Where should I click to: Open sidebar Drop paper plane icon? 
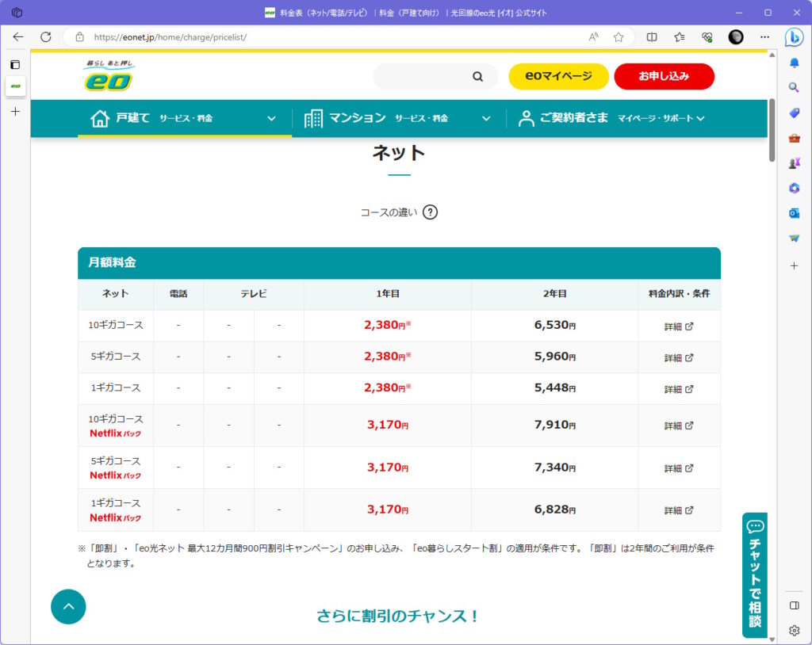794,239
